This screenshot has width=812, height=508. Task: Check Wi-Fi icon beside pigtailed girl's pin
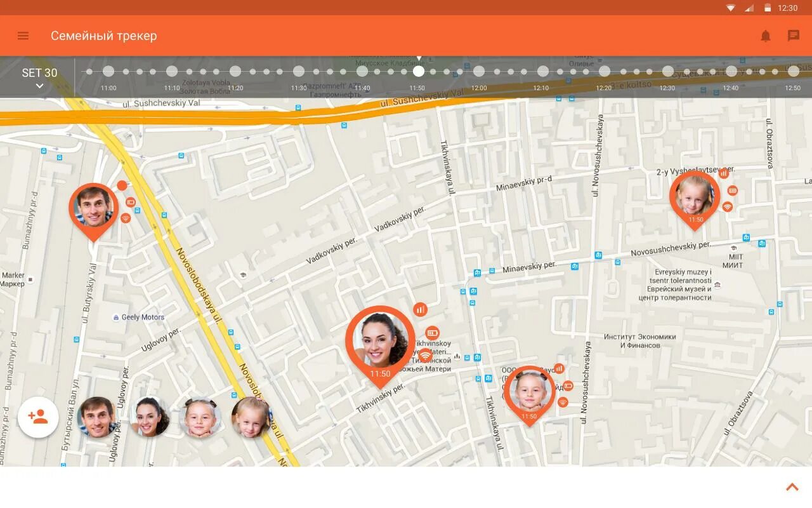[563, 402]
